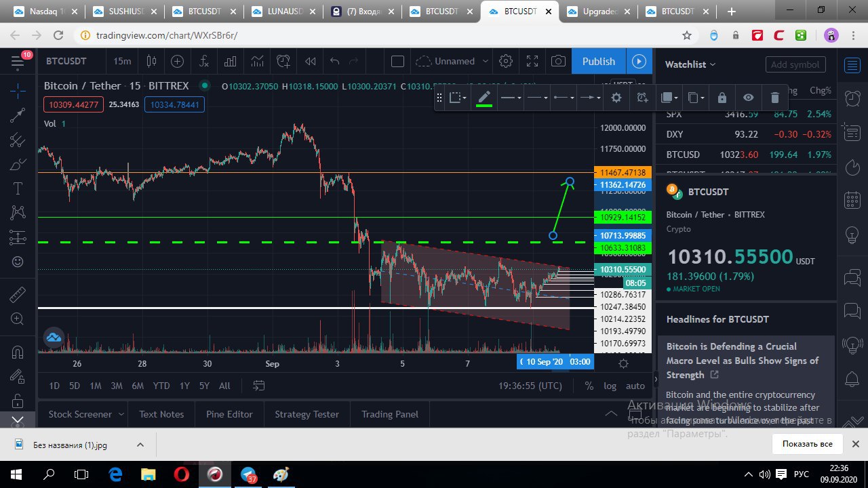This screenshot has height=488, width=868.
Task: Open indicator templates icon
Action: click(257, 62)
